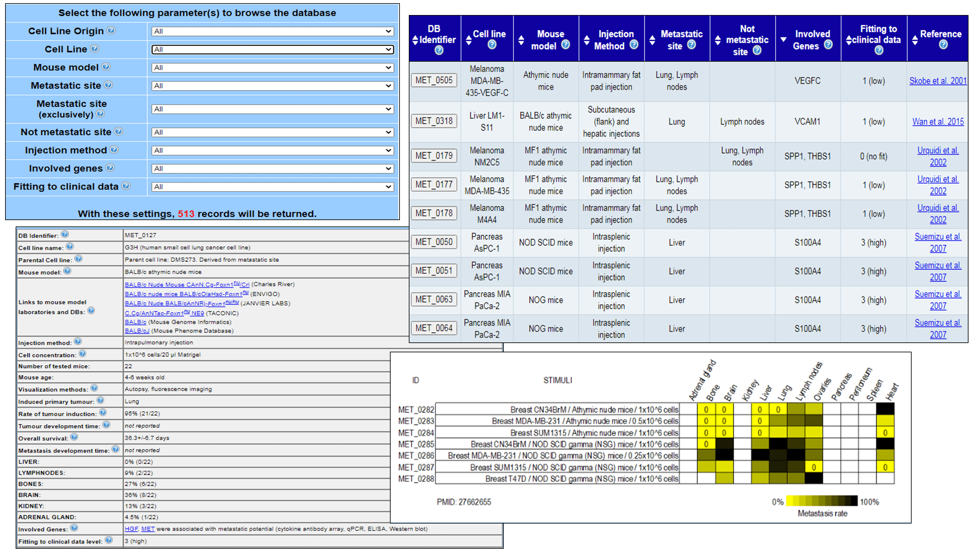
Task: Follow the HGF gene link
Action: (x=131, y=529)
